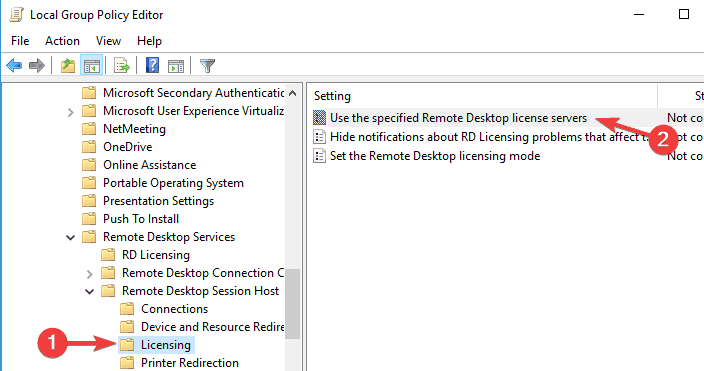The image size is (704, 371).
Task: Open the Help menu
Action: click(x=150, y=41)
